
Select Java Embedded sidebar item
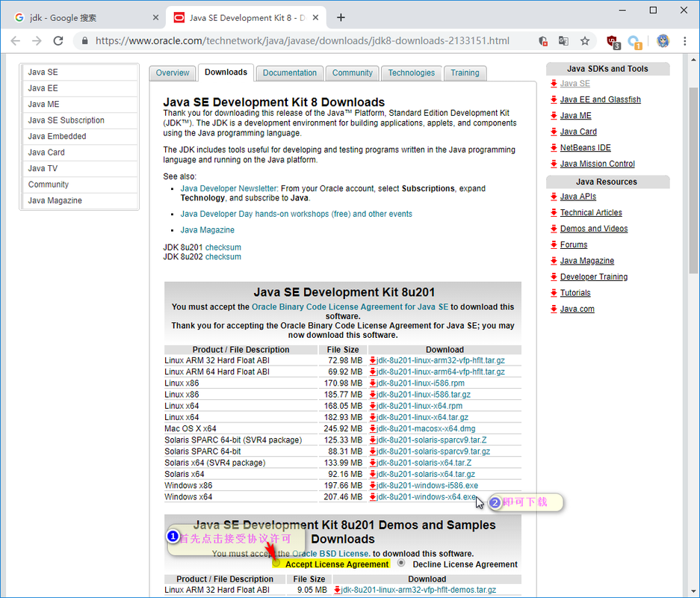point(79,137)
